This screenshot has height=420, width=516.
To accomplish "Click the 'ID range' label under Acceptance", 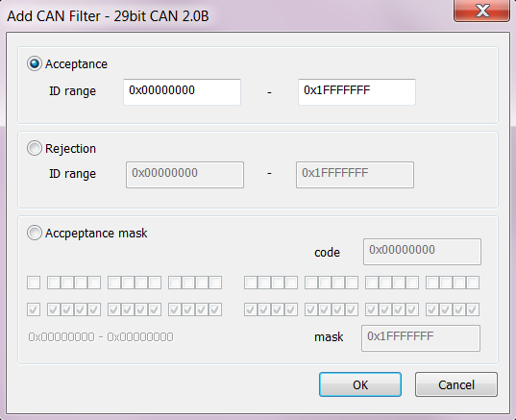I will click(72, 91).
